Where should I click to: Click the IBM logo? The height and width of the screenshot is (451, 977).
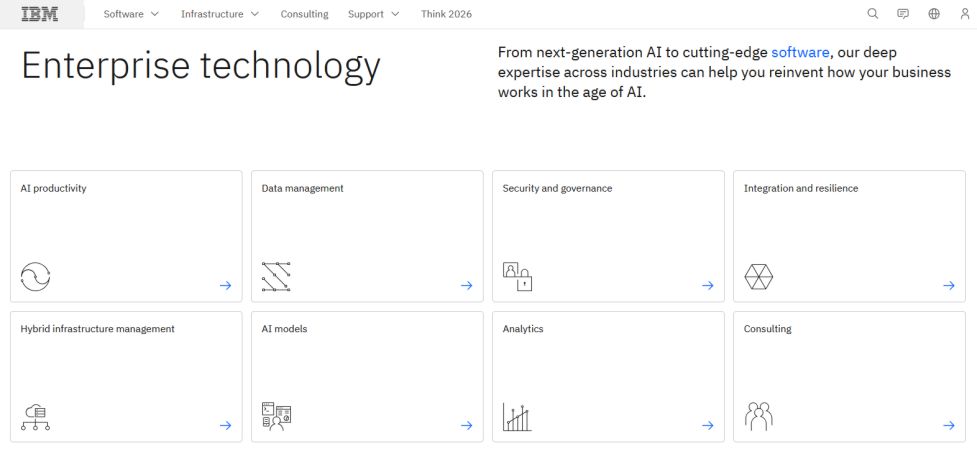point(40,14)
